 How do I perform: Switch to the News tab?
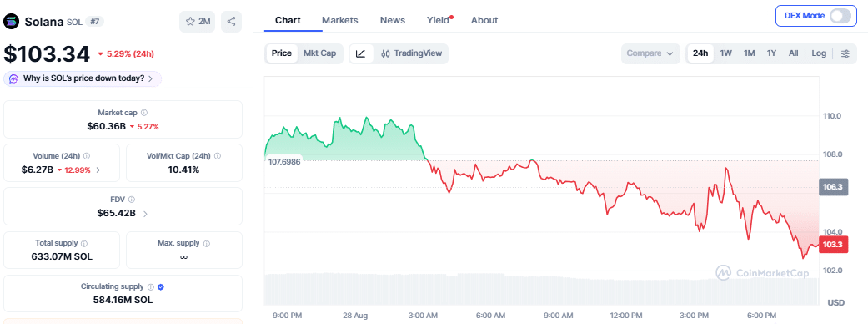pos(393,20)
